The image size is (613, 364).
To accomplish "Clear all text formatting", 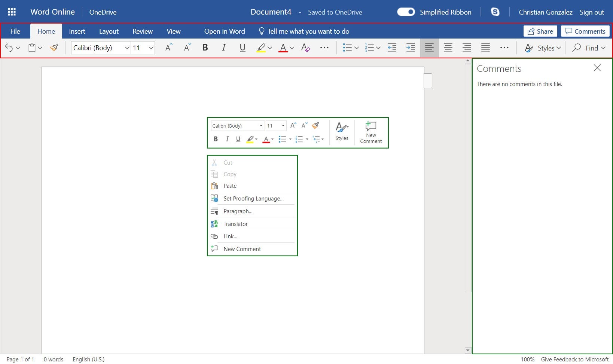I will pyautogui.click(x=305, y=48).
